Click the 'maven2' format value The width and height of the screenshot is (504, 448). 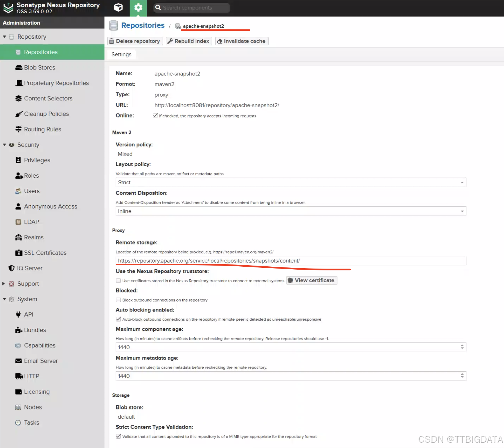pos(164,84)
